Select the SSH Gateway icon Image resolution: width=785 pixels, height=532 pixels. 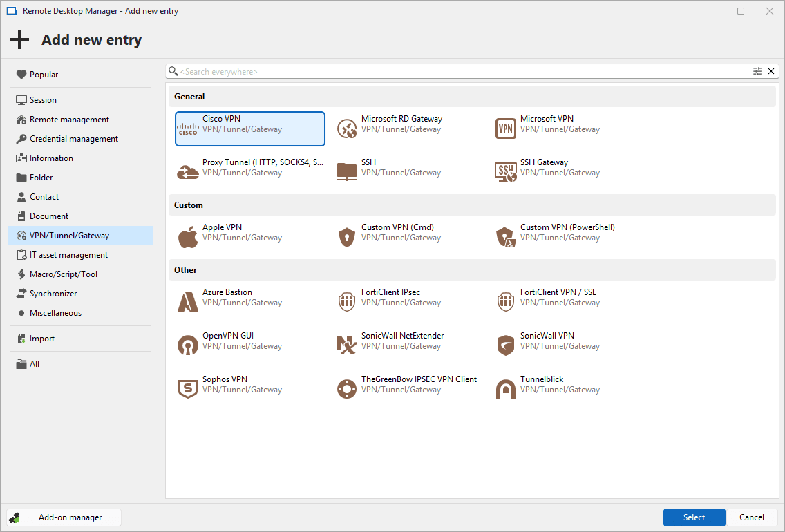click(x=506, y=172)
